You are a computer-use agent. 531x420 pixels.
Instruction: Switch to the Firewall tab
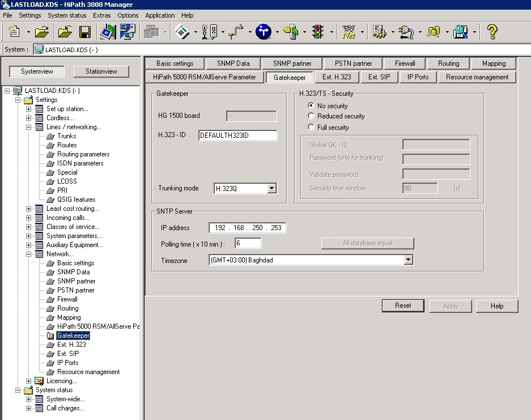pos(405,63)
